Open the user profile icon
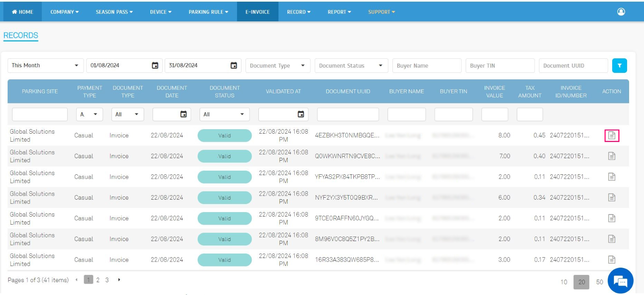Viewport: 644px width, 295px height. coord(621,12)
